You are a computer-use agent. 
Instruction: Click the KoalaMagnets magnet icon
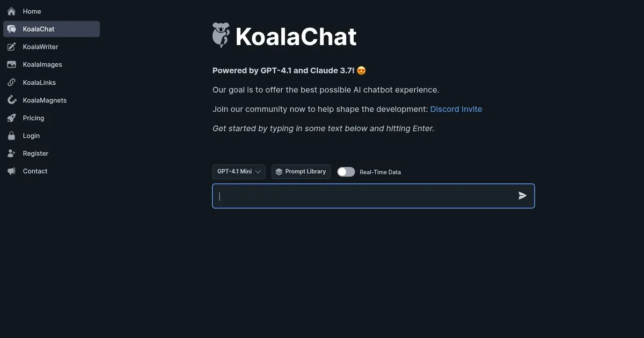[11, 100]
